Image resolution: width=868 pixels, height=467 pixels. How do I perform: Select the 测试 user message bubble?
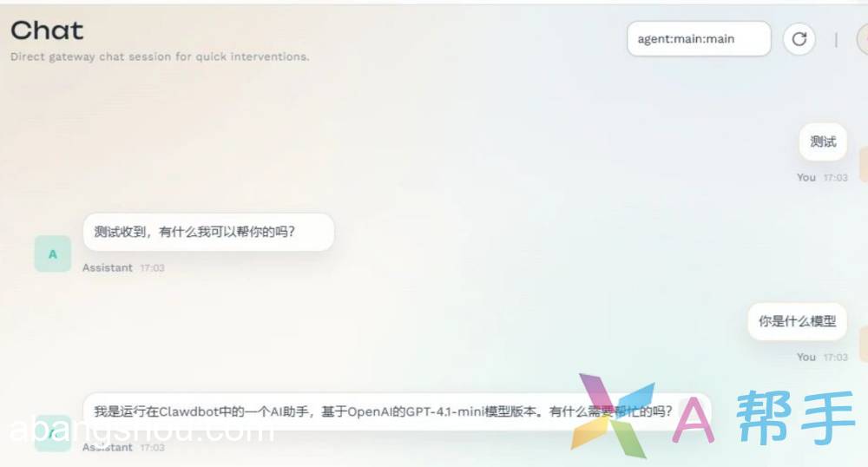pyautogui.click(x=822, y=141)
